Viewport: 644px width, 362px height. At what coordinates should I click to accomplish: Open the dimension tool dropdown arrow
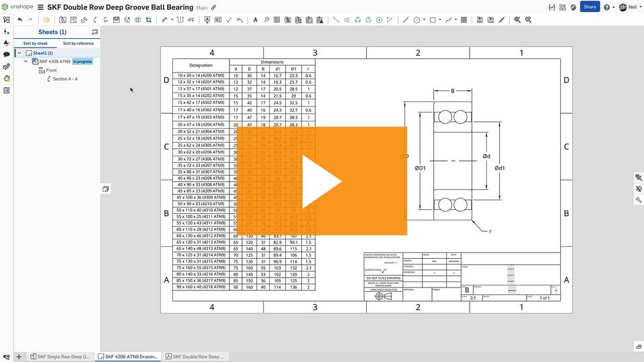[x=172, y=19]
